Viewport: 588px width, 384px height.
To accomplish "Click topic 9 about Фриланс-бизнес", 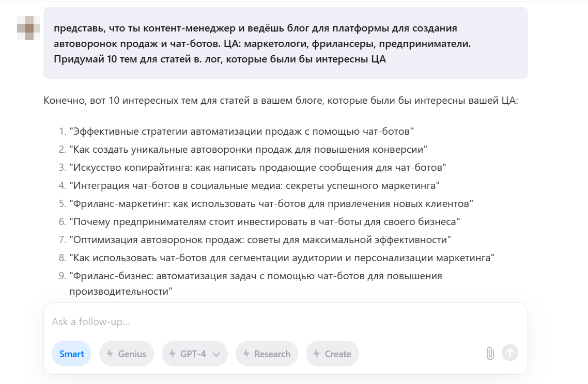I will tap(256, 276).
